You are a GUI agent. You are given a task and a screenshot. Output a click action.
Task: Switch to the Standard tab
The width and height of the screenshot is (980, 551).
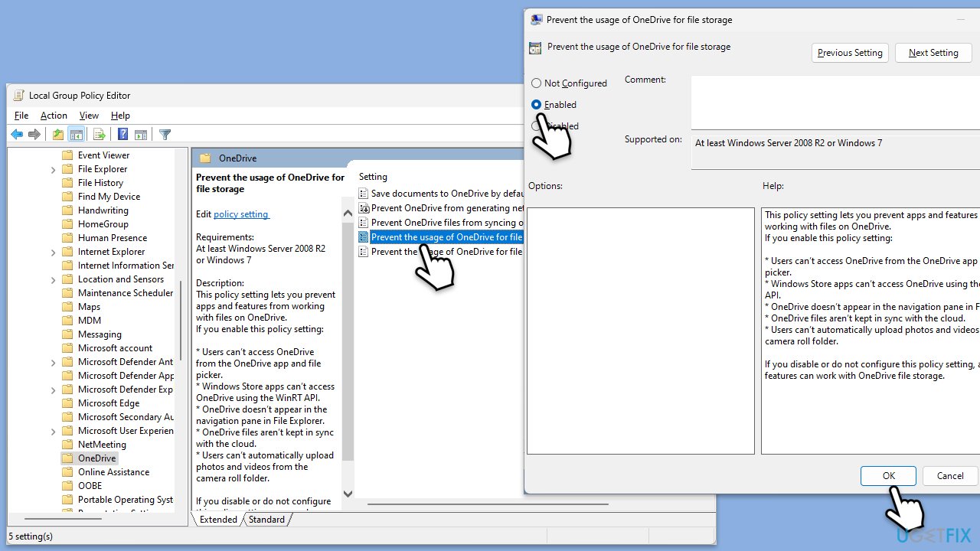[x=266, y=520]
